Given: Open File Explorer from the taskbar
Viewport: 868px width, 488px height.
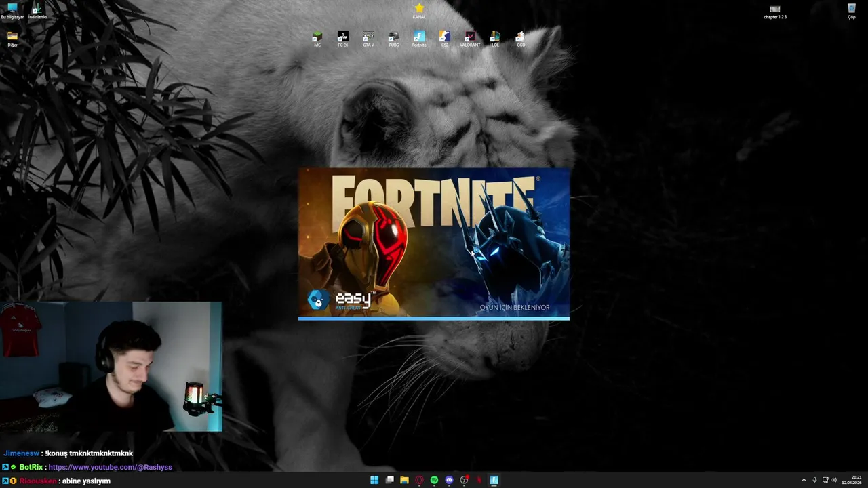Looking at the screenshot, I should (404, 480).
